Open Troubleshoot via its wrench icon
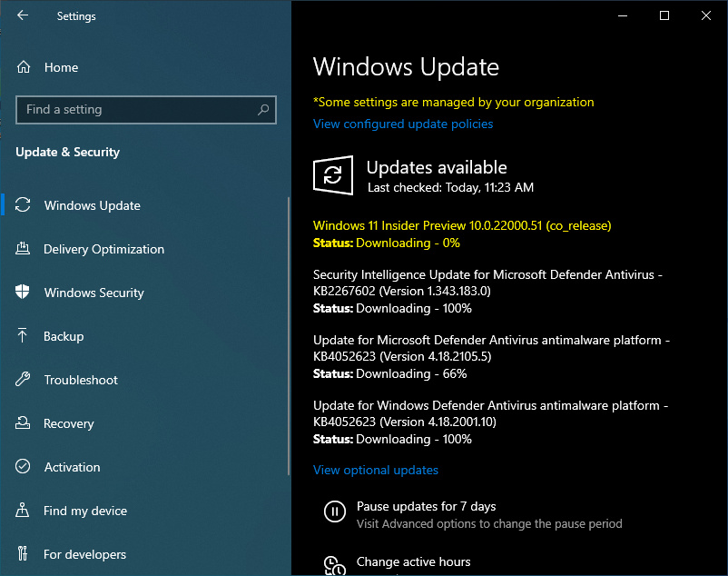 coord(25,380)
